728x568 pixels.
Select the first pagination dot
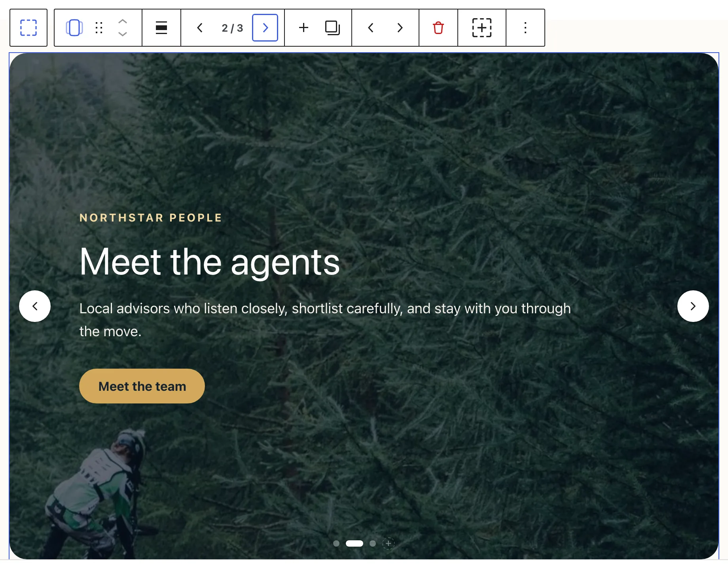click(336, 543)
